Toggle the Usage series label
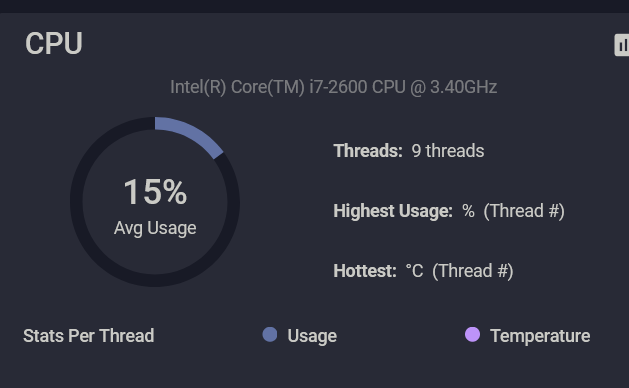This screenshot has height=388, width=629. point(312,336)
